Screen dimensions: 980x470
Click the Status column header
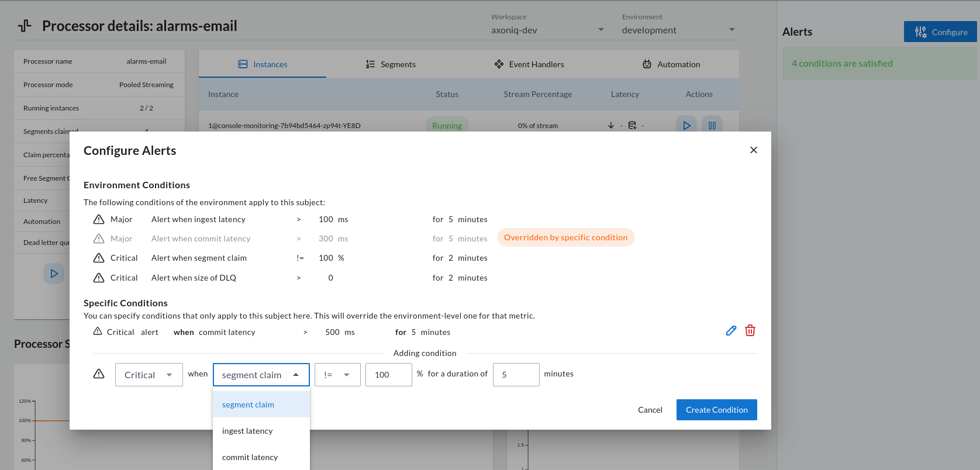[x=447, y=94]
